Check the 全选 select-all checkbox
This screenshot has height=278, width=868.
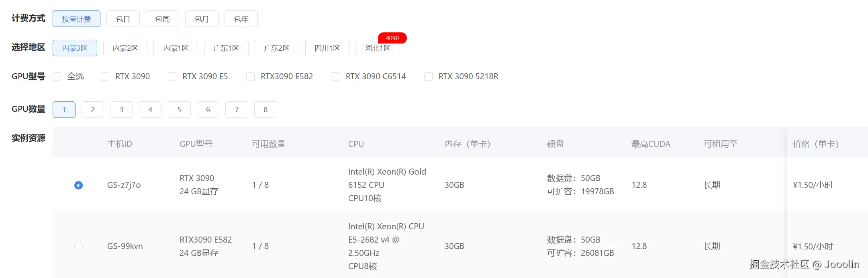point(57,76)
